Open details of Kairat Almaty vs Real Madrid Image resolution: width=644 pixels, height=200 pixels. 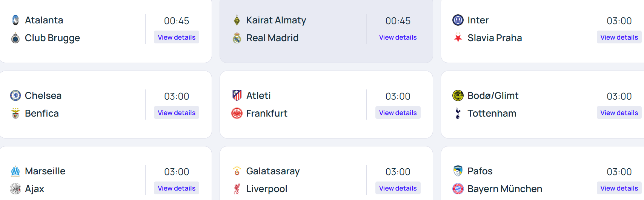click(398, 37)
